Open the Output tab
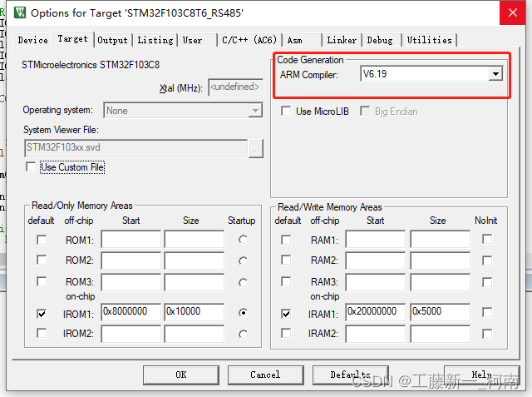The height and width of the screenshot is (397, 532). pyautogui.click(x=113, y=40)
